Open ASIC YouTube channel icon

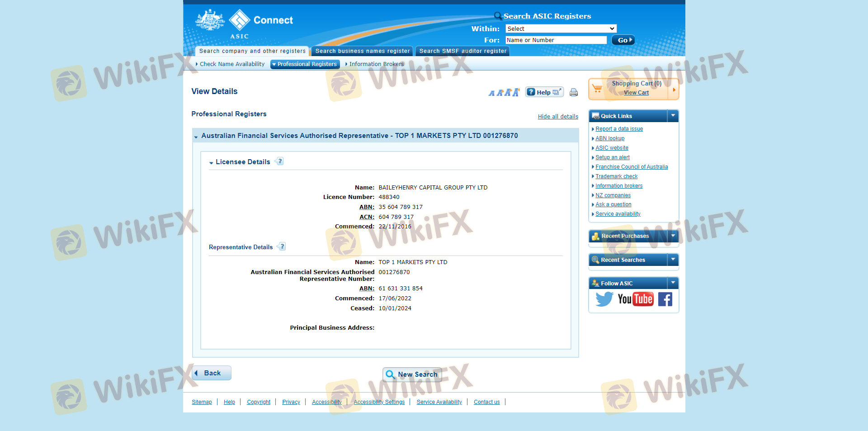635,299
